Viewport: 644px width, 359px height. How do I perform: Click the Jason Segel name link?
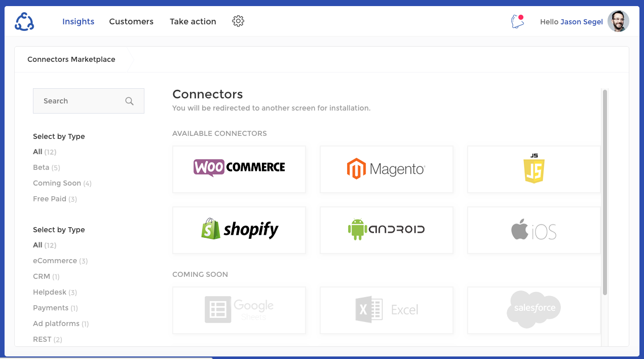(x=582, y=22)
